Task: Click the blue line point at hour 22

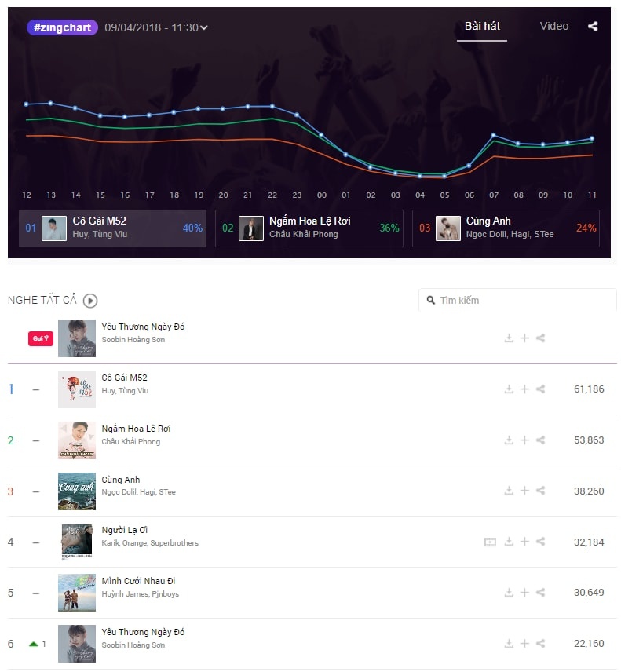Action: coord(272,106)
